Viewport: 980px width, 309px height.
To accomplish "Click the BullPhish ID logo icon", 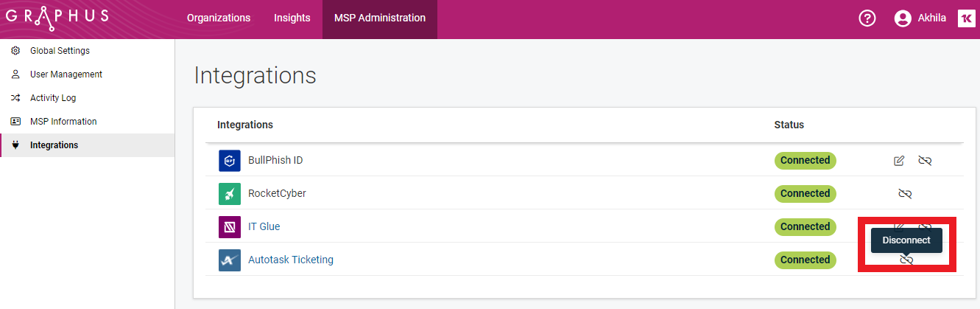I will tap(230, 160).
